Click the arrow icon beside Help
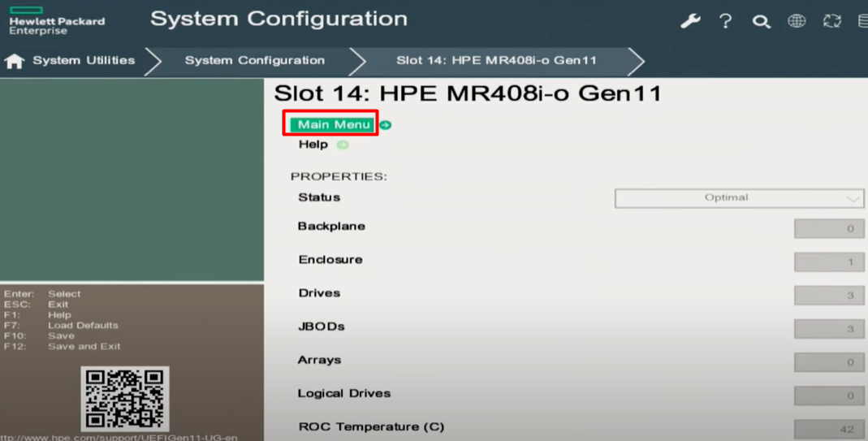Screen dimensions: 868x441 [343, 145]
